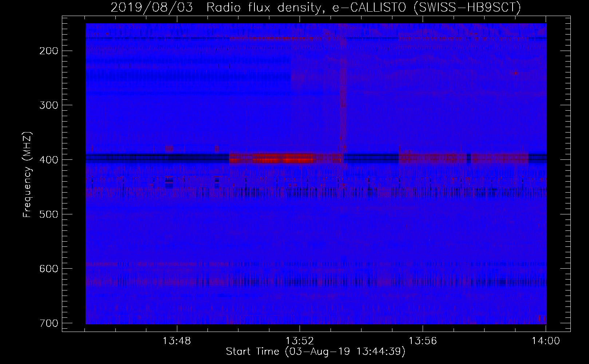Click the 300 frequency tick label
The width and height of the screenshot is (589, 364).
48,105
